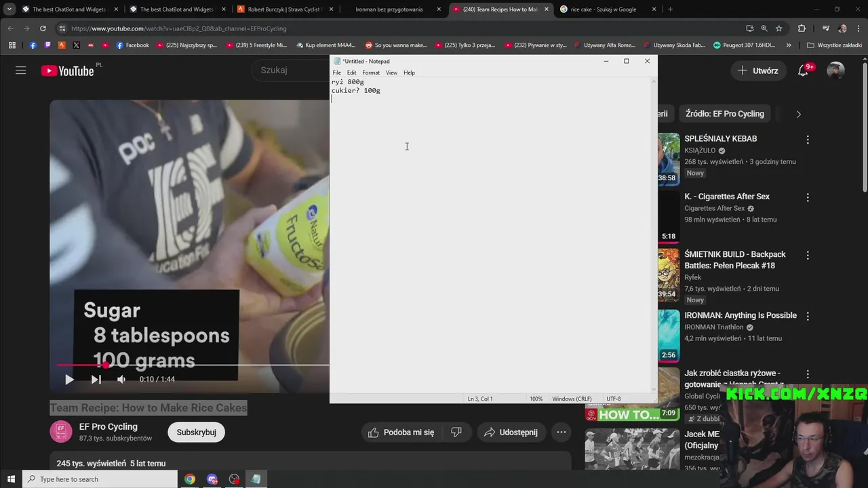Open SPLEŚNIAŁY KEBAB video title
Image resolution: width=868 pixels, height=488 pixels.
pyautogui.click(x=720, y=138)
